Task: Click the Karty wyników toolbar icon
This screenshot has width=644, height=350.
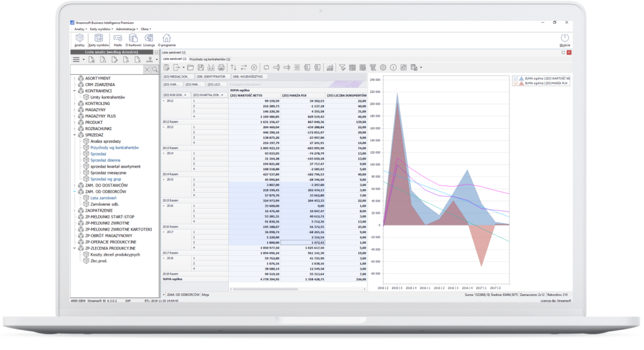Action: coord(98,39)
